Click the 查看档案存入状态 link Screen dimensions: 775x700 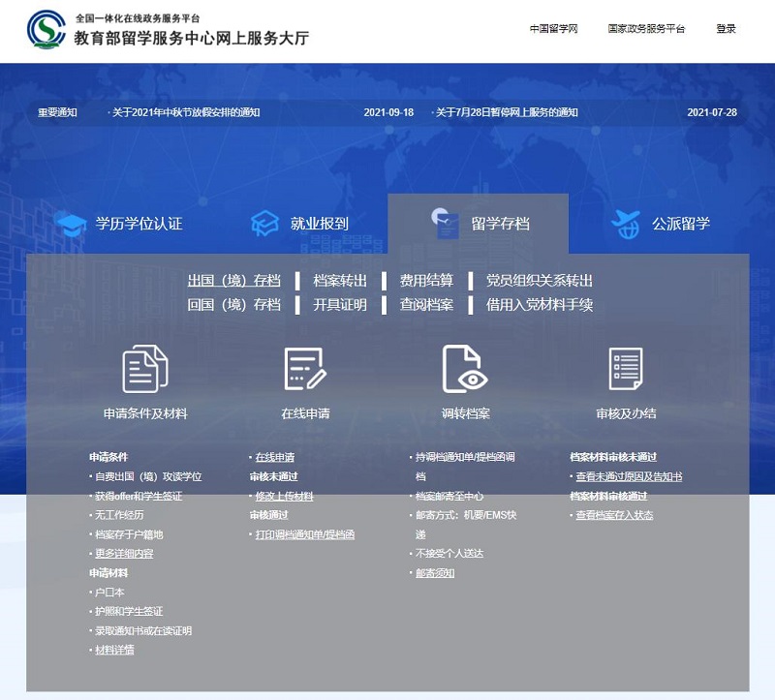click(x=614, y=515)
